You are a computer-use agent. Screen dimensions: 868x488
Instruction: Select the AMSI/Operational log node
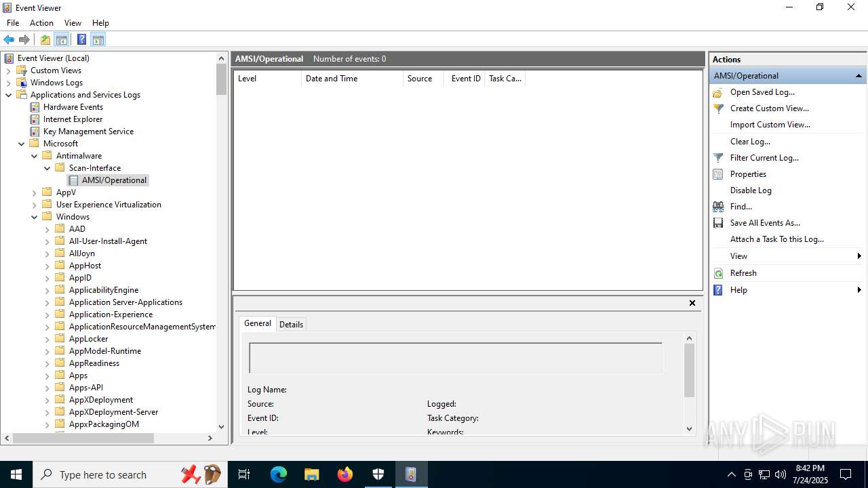(114, 180)
